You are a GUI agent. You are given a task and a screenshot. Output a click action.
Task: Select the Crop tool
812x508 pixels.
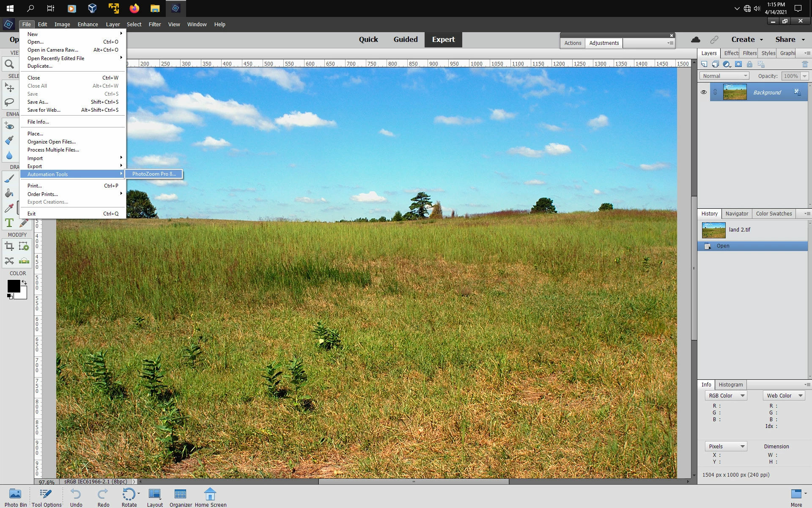[x=9, y=246]
